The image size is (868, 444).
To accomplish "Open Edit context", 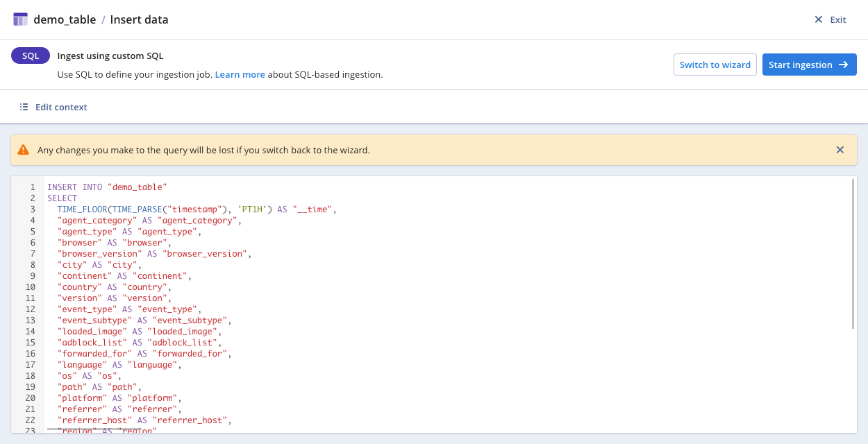I will tap(53, 107).
